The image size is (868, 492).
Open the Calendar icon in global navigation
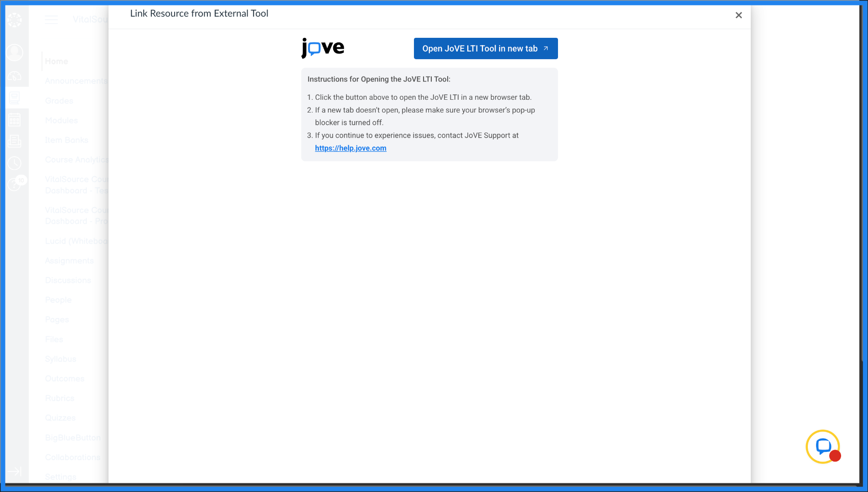click(x=15, y=120)
